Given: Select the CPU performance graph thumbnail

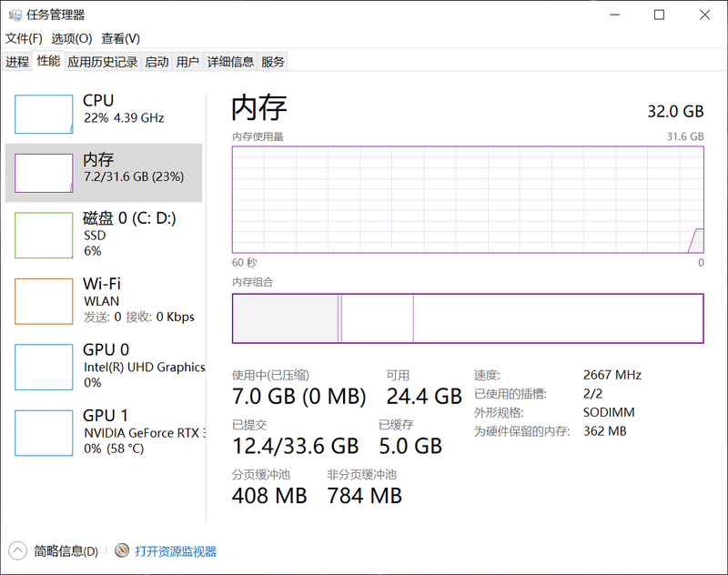Looking at the screenshot, I should (44, 114).
